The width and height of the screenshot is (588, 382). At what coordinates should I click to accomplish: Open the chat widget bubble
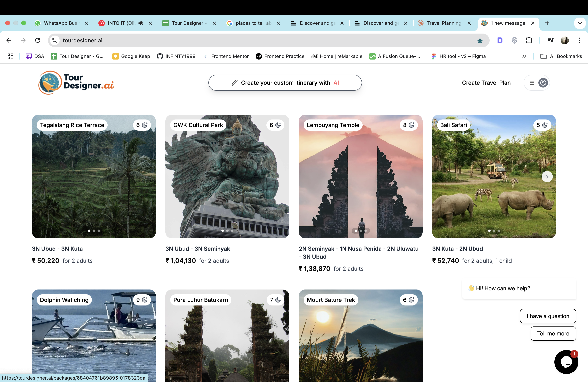pos(566,362)
